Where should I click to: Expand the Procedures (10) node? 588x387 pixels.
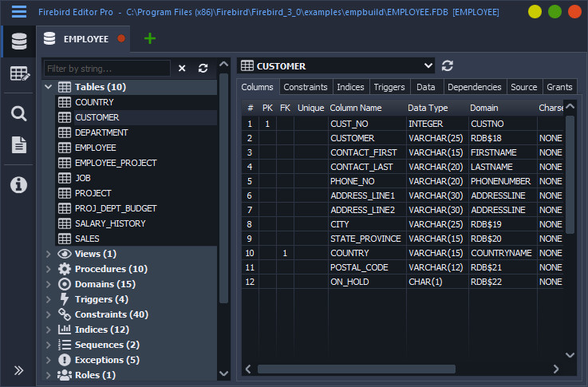click(49, 269)
